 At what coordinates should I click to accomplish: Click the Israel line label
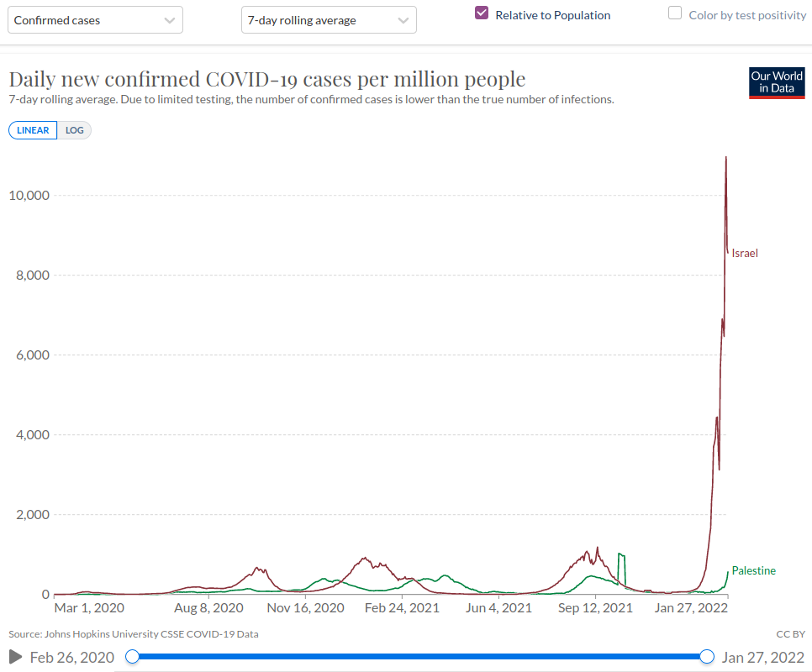745,253
